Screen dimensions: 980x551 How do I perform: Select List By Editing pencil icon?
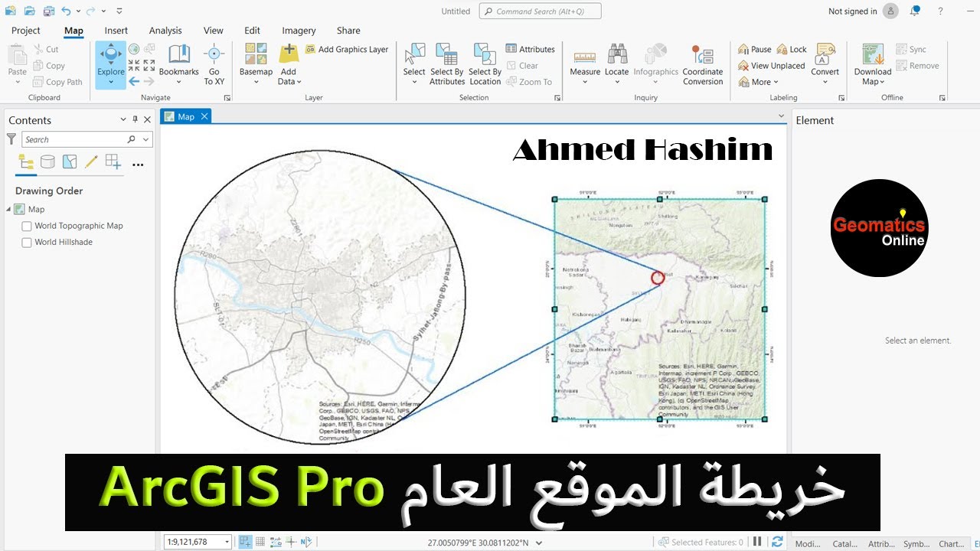[x=91, y=161]
